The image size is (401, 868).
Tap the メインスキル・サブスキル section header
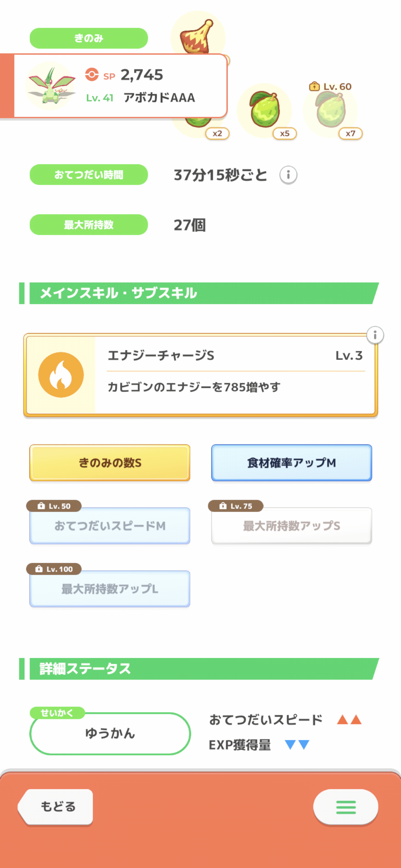point(200,293)
